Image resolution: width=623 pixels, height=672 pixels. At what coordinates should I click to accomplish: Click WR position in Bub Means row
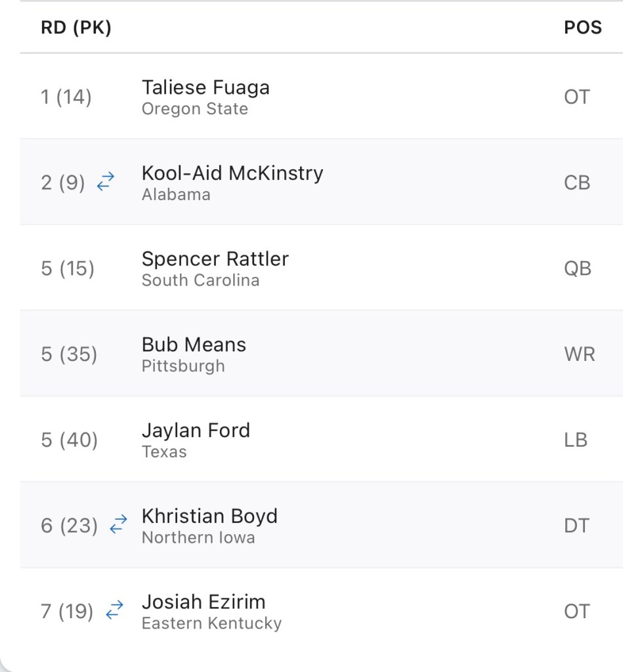[579, 354]
